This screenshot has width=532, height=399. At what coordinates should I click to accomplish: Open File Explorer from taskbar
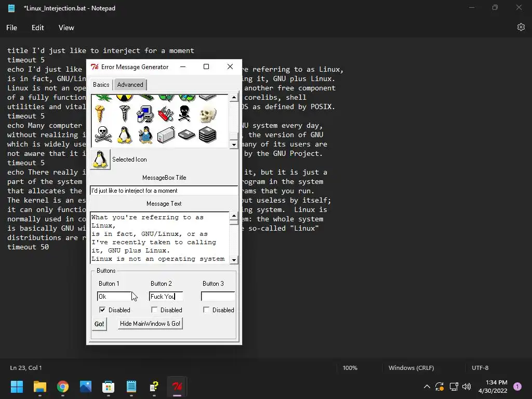[x=39, y=387]
